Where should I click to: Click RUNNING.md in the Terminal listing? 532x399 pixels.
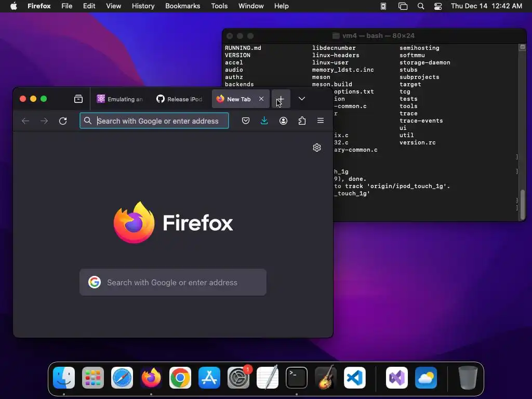pos(243,48)
